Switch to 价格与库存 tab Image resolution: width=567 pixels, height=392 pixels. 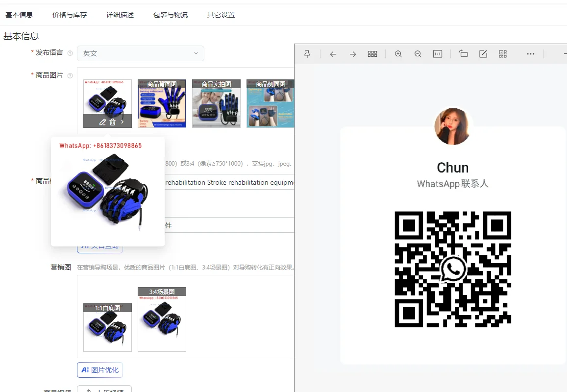[x=70, y=15]
